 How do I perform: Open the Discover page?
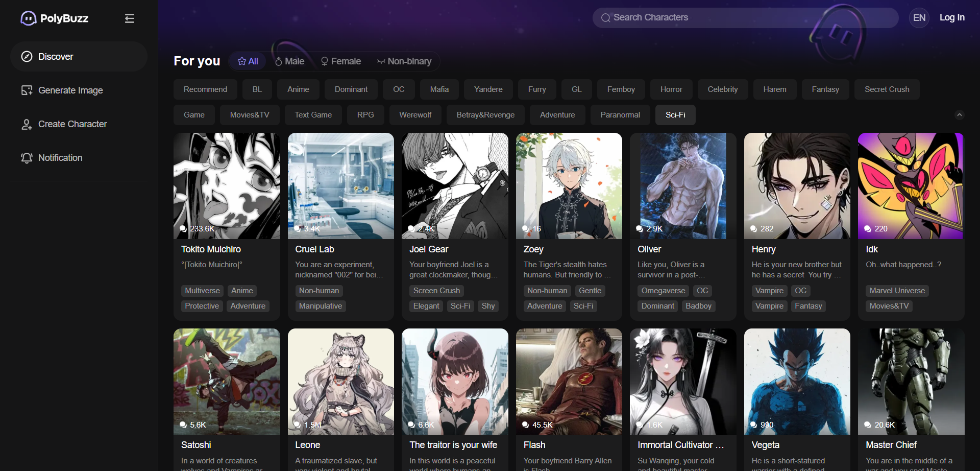[x=79, y=57]
